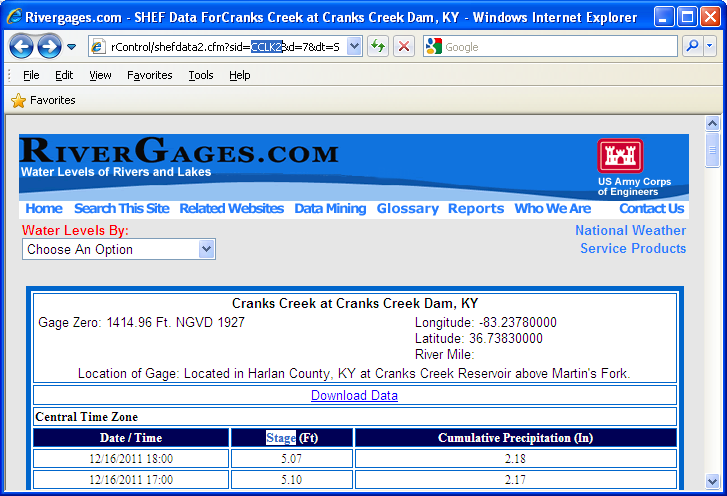The image size is (727, 496).
Task: Click the magnifier Search button
Action: click(x=692, y=47)
